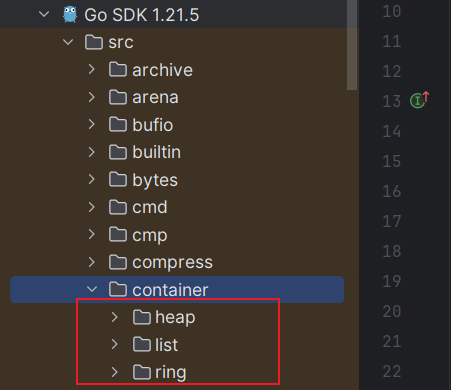Select the bytes folder in the tree

tap(177, 179)
